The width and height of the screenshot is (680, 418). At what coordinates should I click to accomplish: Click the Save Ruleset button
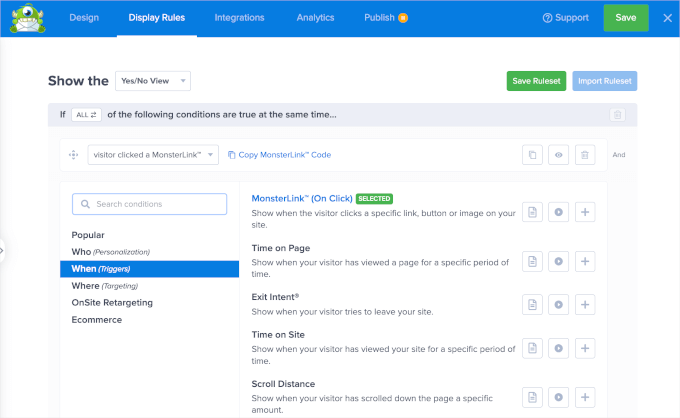click(x=536, y=81)
